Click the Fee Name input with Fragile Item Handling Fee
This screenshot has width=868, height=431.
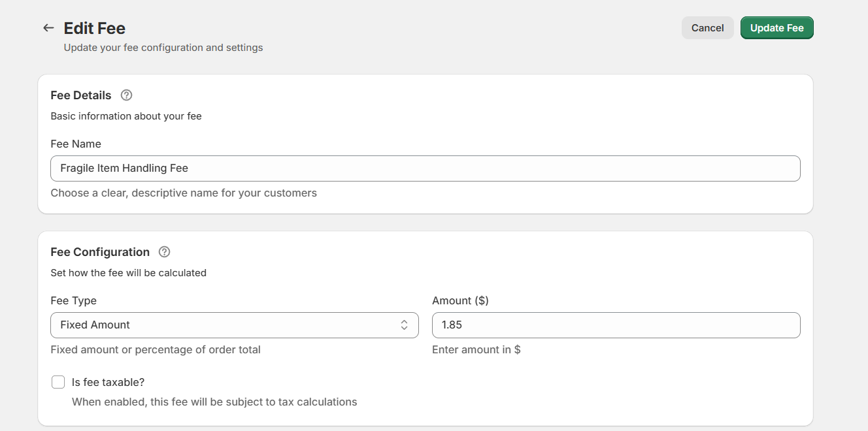click(425, 168)
